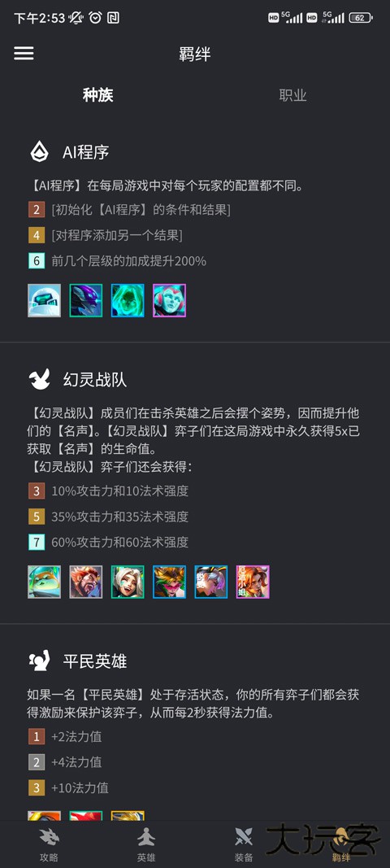This screenshot has width=390, height=868.
Task: Open the 羁绊 bottom navigation tab
Action: click(x=340, y=845)
